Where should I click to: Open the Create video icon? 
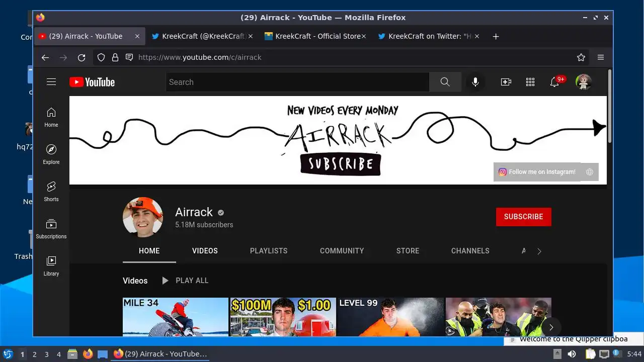[506, 82]
